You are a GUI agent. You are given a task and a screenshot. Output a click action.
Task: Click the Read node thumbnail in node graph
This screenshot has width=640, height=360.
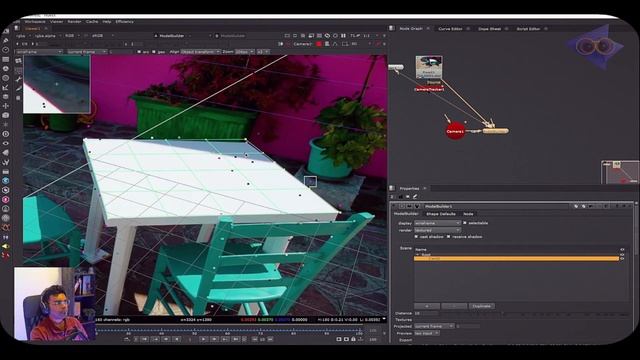429,67
